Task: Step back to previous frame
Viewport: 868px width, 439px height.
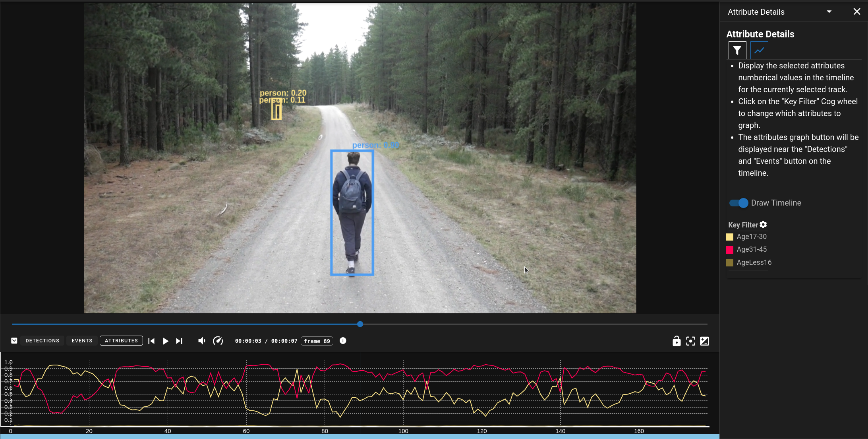Action: (x=151, y=341)
